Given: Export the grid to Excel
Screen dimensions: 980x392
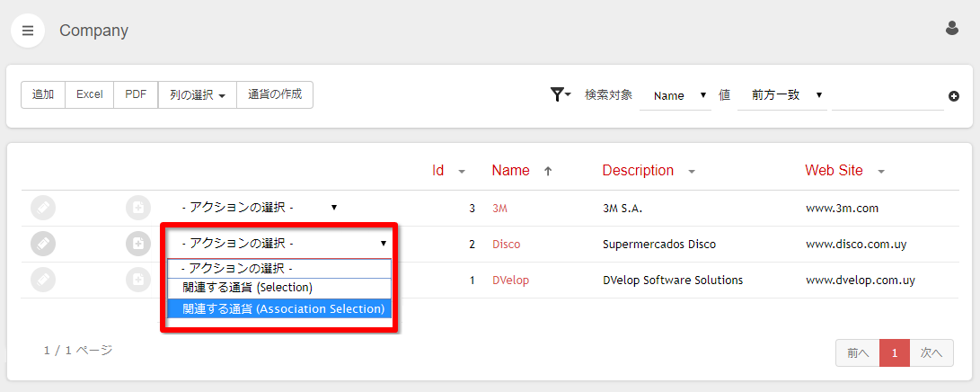Looking at the screenshot, I should 89,95.
